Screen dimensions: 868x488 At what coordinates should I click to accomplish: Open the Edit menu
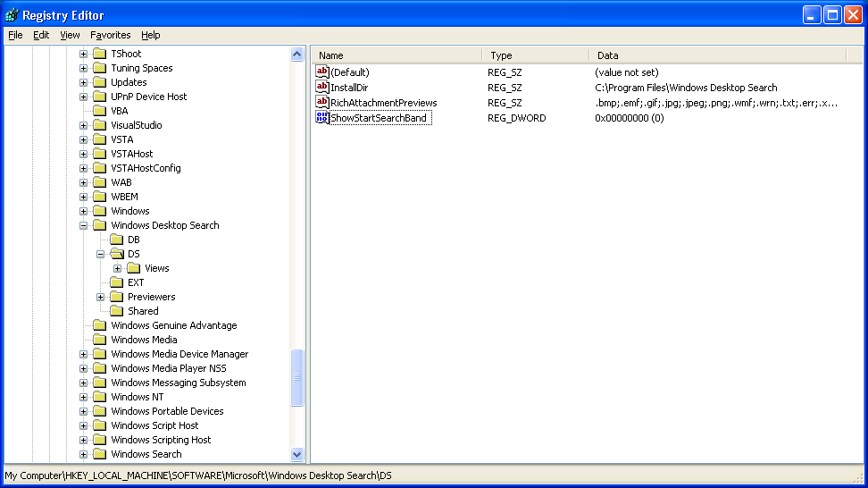[x=41, y=35]
